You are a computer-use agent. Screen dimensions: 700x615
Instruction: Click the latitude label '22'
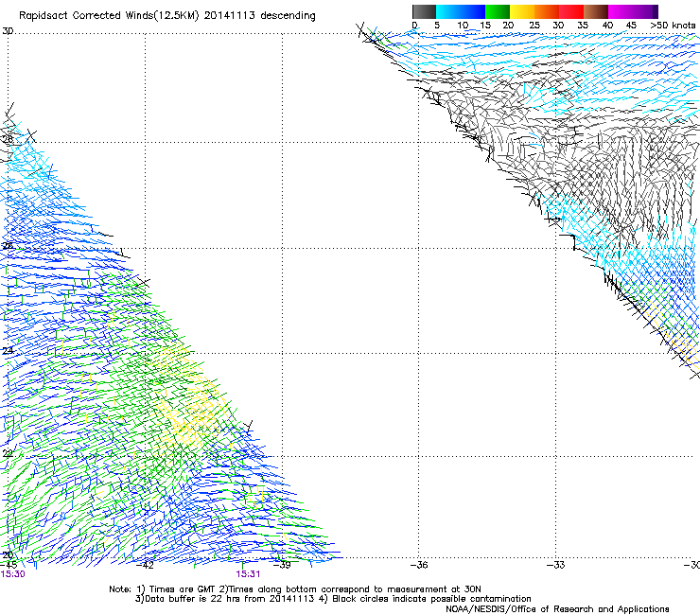[x=8, y=453]
